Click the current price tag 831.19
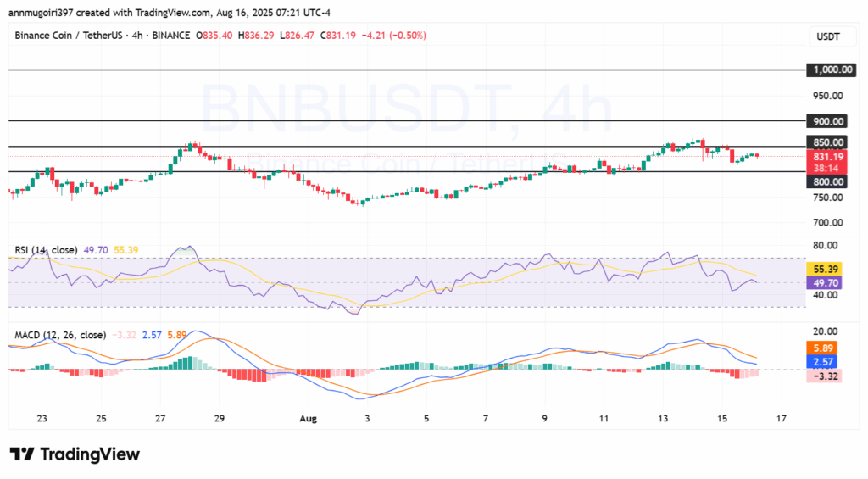This screenshot has width=868, height=479. [827, 157]
